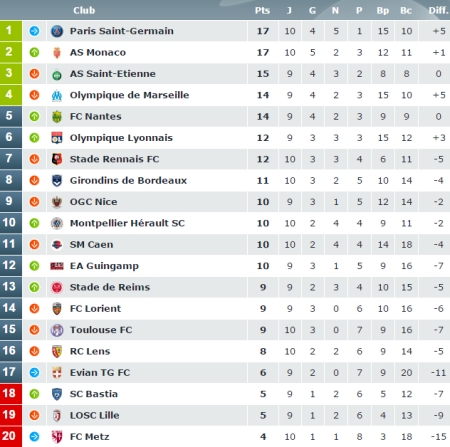The image size is (450, 447).
Task: Click the orange down arrow beside AS Saint-Etienne
Action: click(x=34, y=74)
